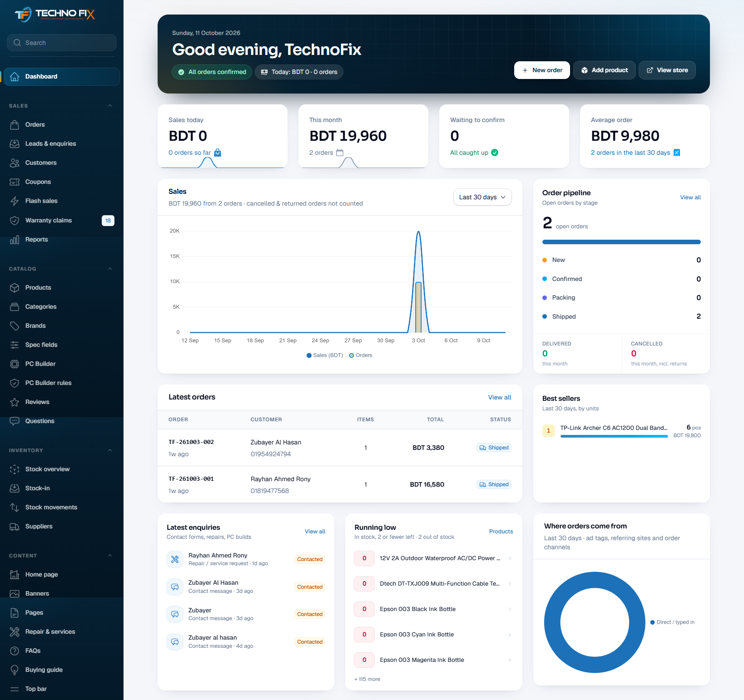This screenshot has width=744, height=700.
Task: Open the Orders bag icon in sidebar
Action: [15, 125]
